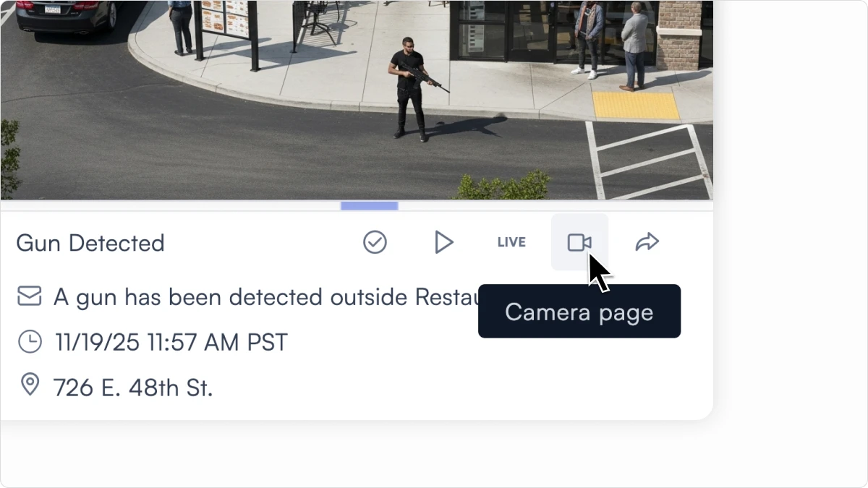Click the yellow tactile pad in footage
The image size is (868, 488).
pos(636,106)
